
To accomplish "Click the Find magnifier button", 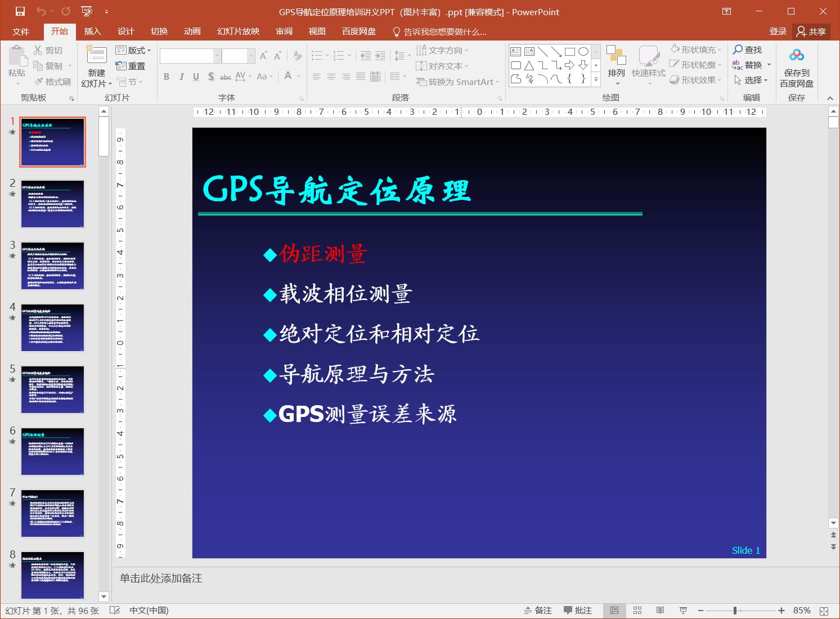I will click(747, 50).
